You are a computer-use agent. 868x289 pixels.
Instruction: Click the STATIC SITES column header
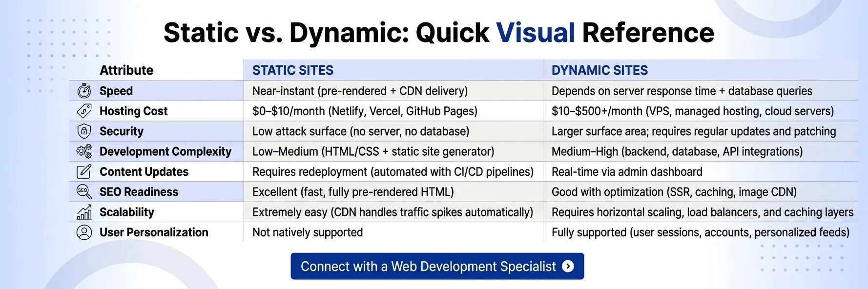(293, 70)
